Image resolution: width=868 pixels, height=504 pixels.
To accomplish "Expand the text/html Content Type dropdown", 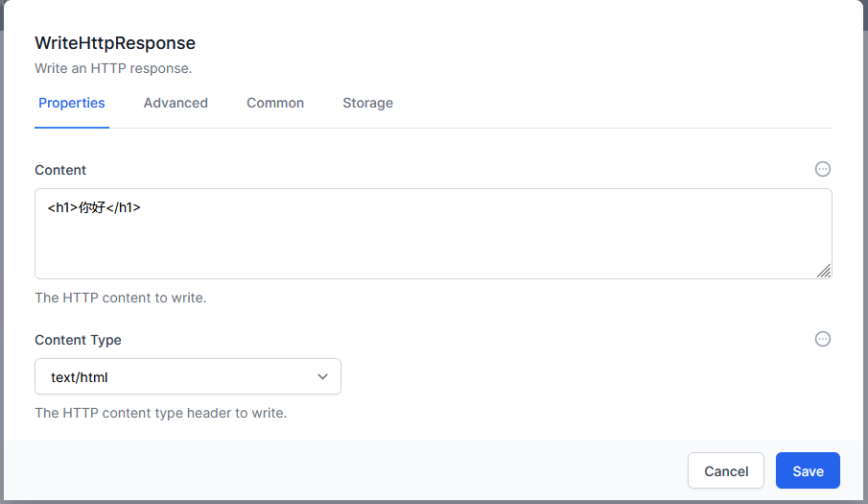I will 188,376.
